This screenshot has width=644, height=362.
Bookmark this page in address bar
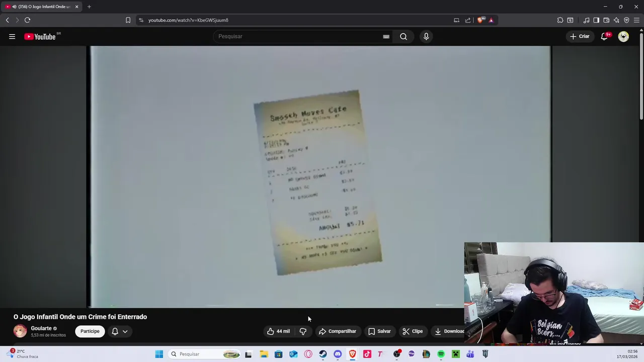tap(128, 20)
